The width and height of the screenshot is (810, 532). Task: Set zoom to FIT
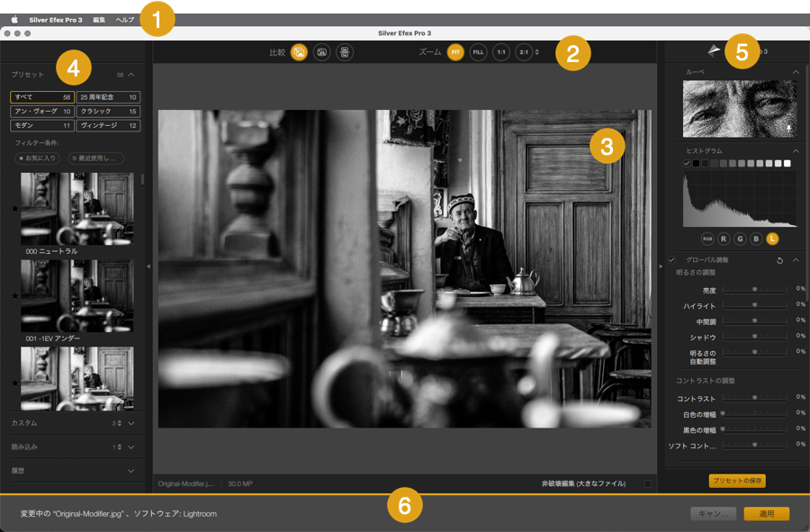pos(455,52)
